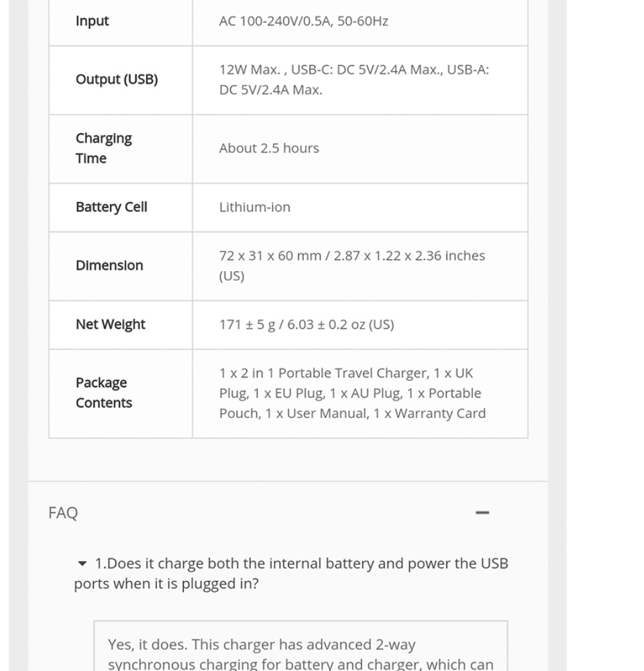Click the answer text starting 'Yes, it does'
Viewport: 644px width, 671px height.
point(262,645)
